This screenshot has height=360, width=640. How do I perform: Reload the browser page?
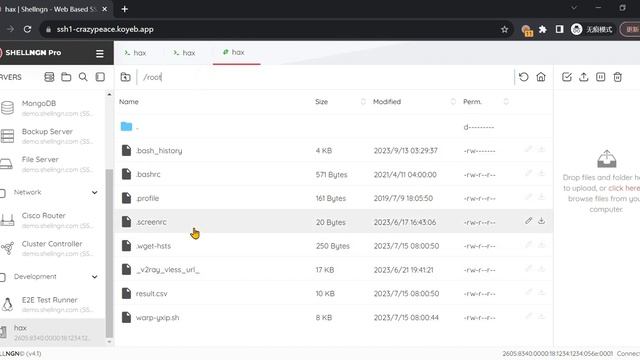(27, 29)
